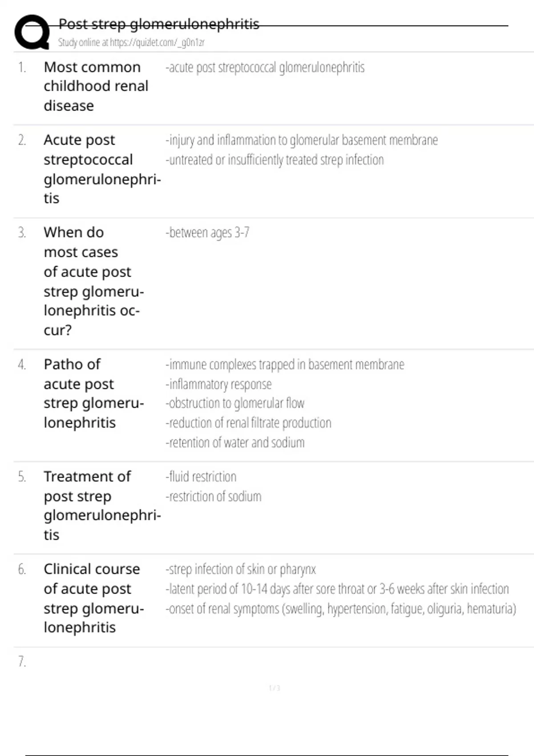Click 'injury and inflammation to glomerular basement membrane'
This screenshot has width=534, height=756.
(302, 140)
